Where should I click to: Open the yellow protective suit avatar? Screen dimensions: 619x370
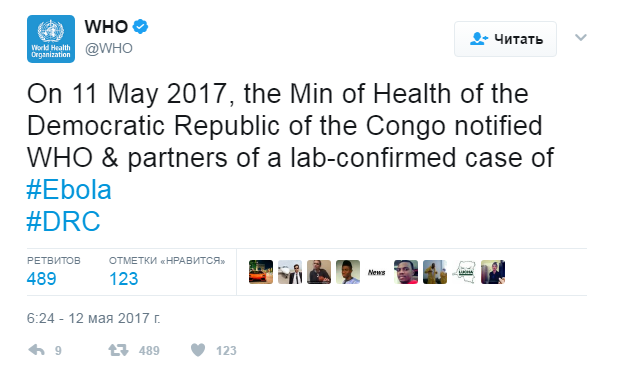[435, 272]
